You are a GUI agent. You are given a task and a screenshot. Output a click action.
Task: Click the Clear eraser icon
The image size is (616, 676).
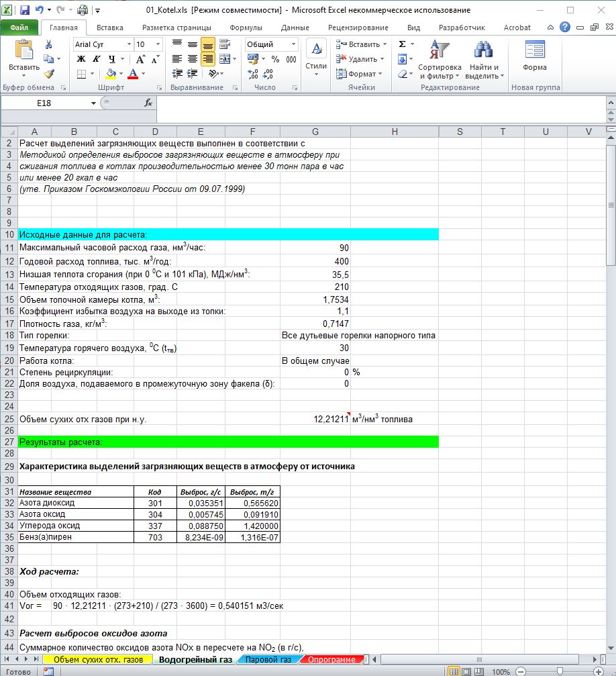(x=402, y=74)
